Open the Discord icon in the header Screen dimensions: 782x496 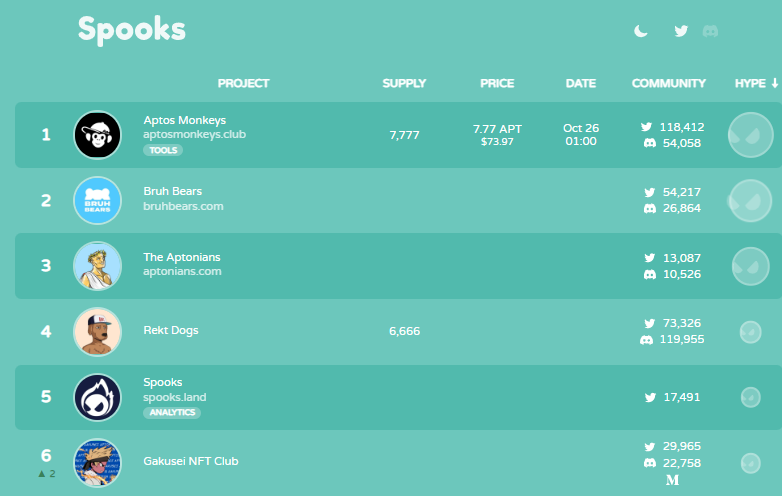point(710,31)
